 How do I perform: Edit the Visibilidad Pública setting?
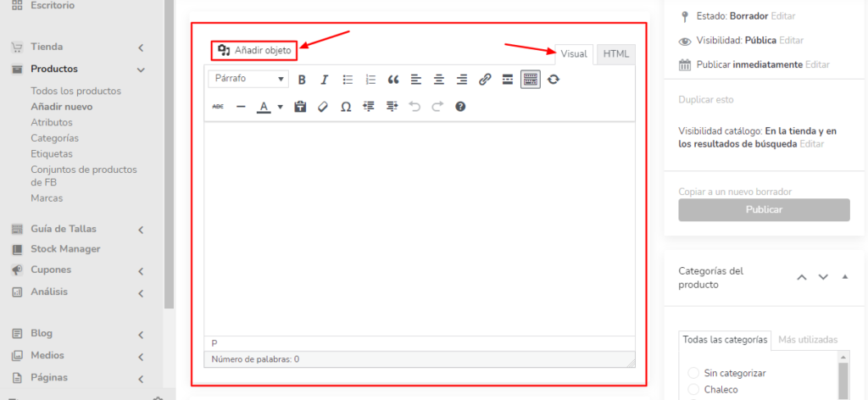tap(791, 41)
